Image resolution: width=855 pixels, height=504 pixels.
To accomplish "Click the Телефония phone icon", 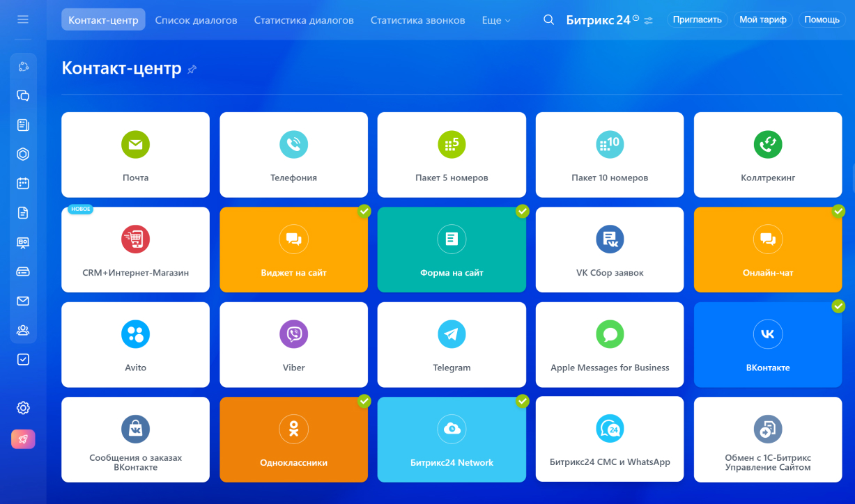I will (x=293, y=145).
